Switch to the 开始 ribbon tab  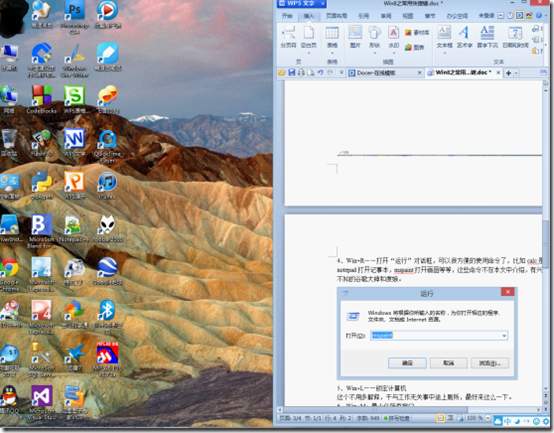click(287, 16)
